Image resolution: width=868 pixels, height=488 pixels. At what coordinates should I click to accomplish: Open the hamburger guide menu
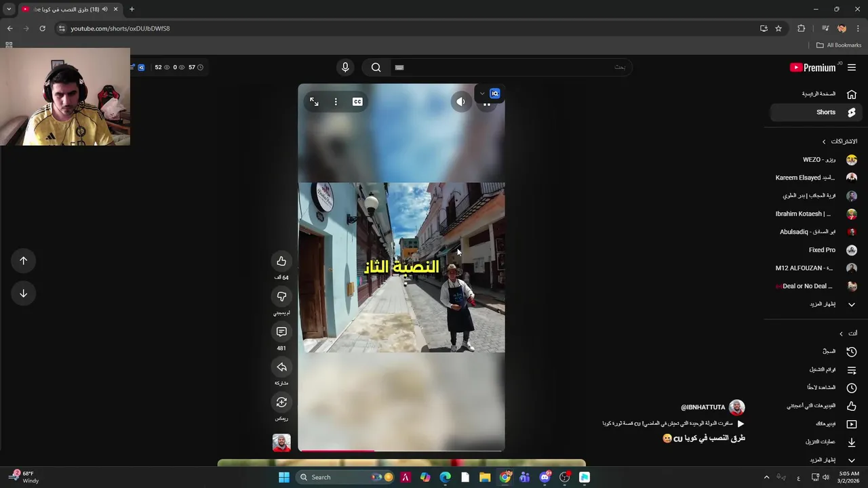852,67
